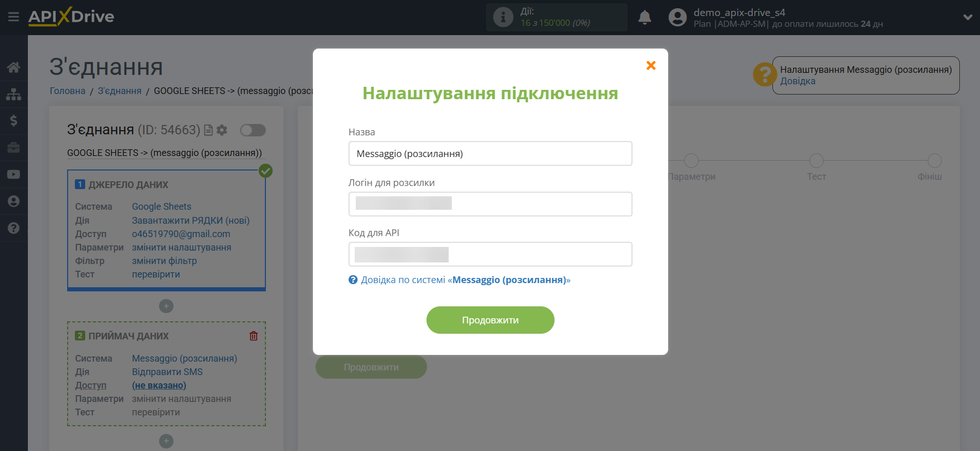Open the connections sitemap sidebar icon
The width and height of the screenshot is (980, 451).
tap(14, 94)
